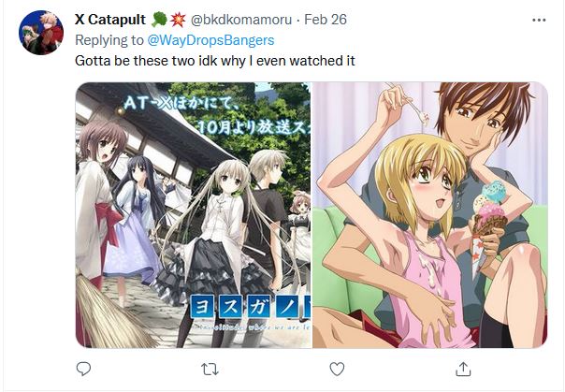565x392 pixels.
Task: Enlarge the left anime poster image
Action: pyautogui.click(x=193, y=215)
